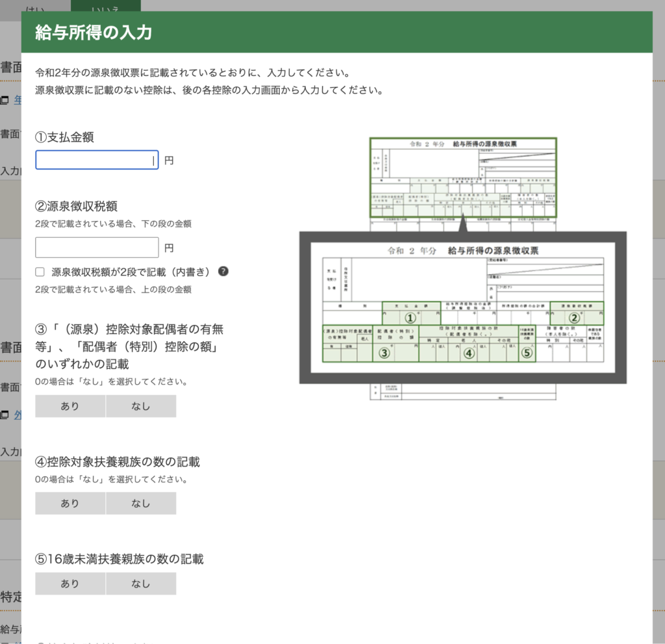Click the 支払金額 amount input field
The image size is (665, 644).
pos(97,160)
